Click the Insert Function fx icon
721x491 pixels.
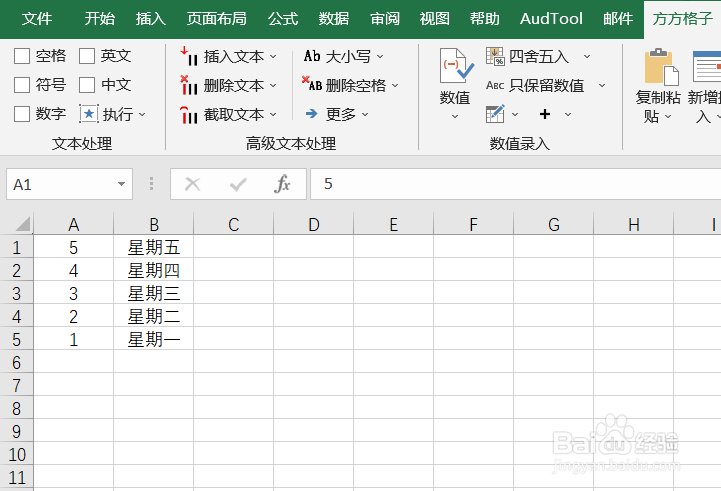pyautogui.click(x=282, y=184)
